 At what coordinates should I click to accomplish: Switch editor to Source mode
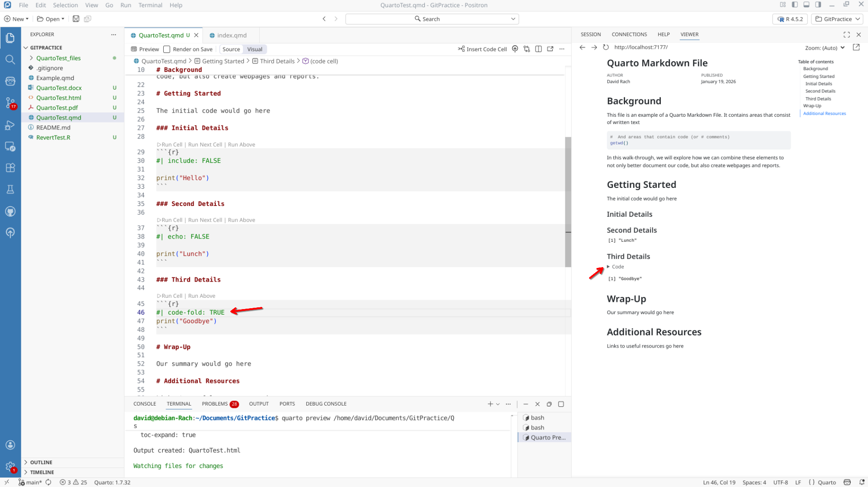pyautogui.click(x=231, y=49)
